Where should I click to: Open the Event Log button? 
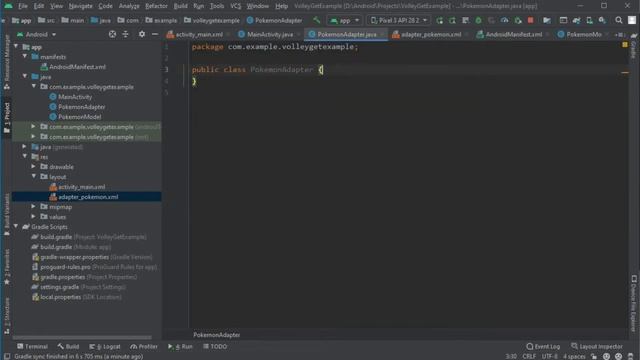click(543, 347)
